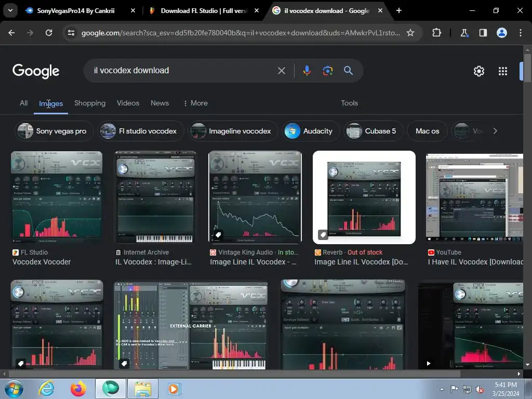Filter by Sony vegas pro chip

(54, 131)
